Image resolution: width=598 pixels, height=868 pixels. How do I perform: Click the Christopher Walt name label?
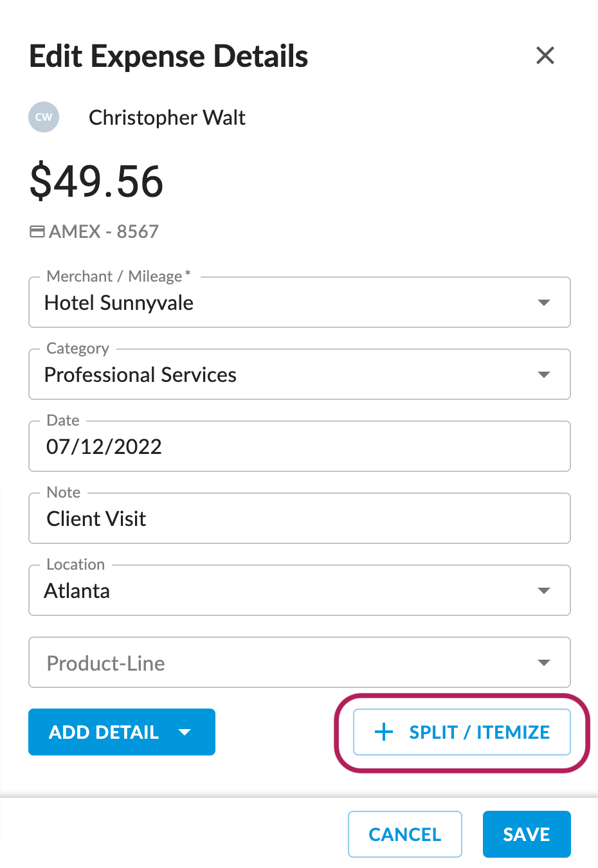coord(167,117)
